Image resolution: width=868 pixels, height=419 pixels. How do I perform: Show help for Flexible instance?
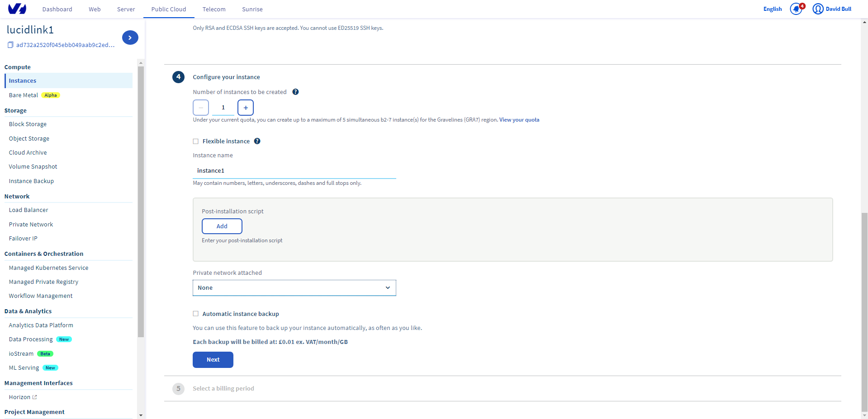(x=257, y=141)
